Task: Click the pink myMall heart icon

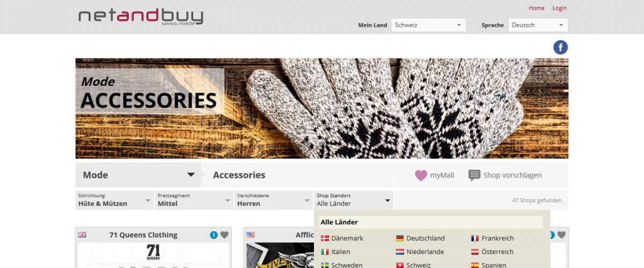Action: point(421,175)
